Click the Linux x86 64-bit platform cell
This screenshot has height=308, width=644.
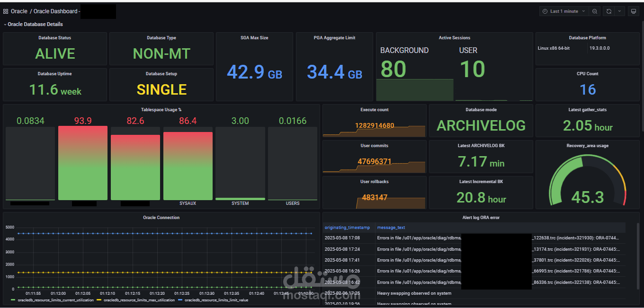click(554, 48)
